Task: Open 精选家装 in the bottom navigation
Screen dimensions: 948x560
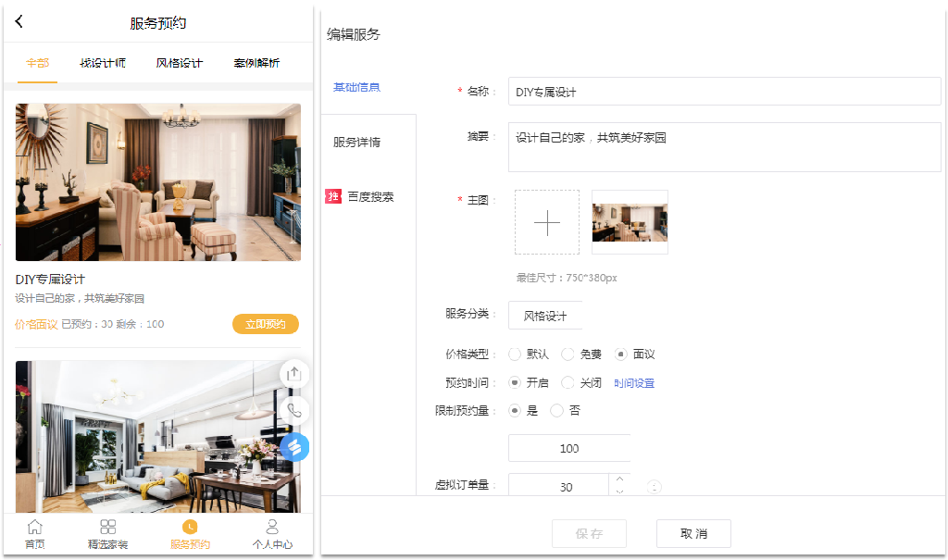Action: pos(108,535)
